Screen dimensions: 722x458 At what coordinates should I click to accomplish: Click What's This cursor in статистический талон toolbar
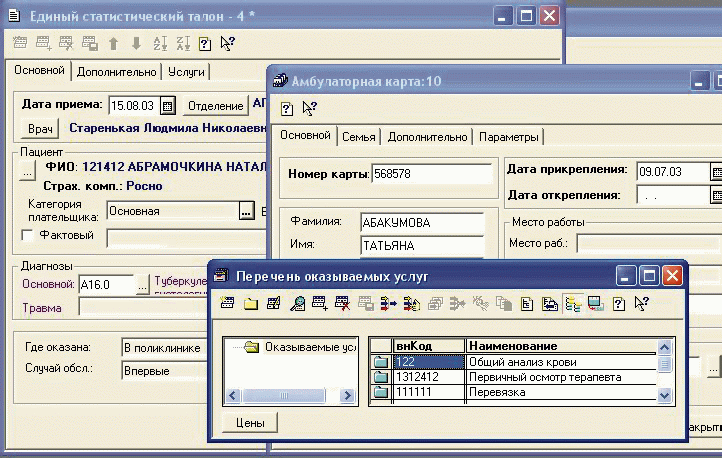tap(227, 44)
